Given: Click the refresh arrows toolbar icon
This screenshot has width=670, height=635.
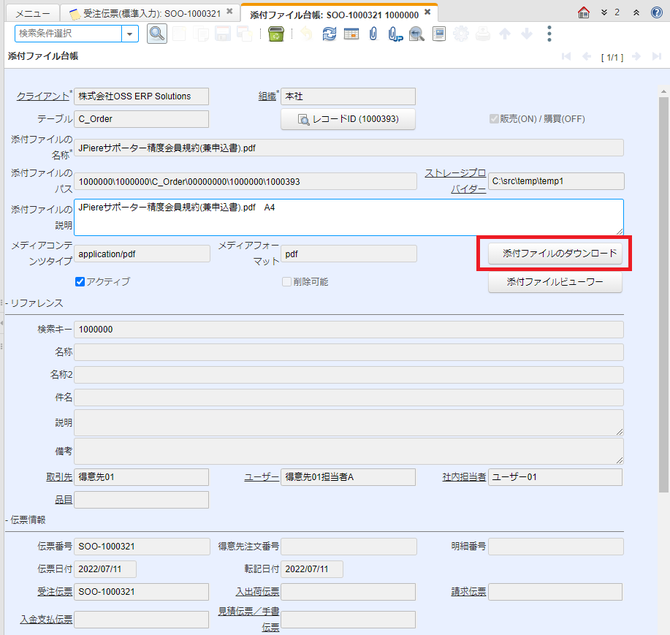Looking at the screenshot, I should tap(329, 34).
